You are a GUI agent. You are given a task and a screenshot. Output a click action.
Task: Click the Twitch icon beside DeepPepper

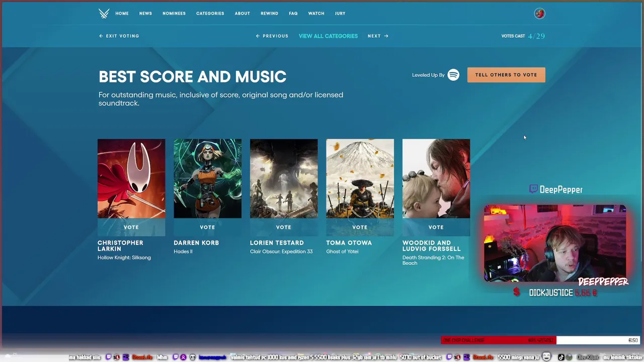click(533, 189)
